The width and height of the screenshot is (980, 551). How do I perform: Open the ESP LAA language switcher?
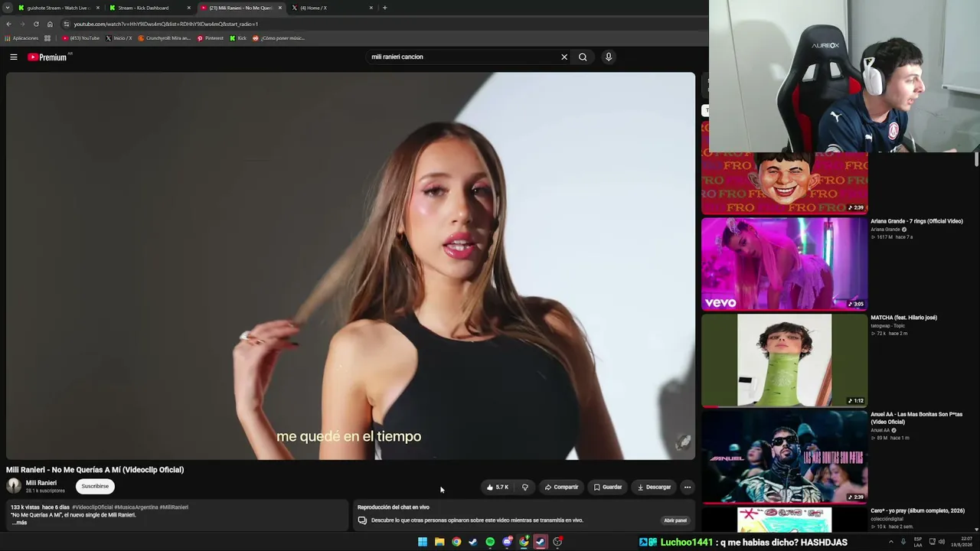(918, 542)
